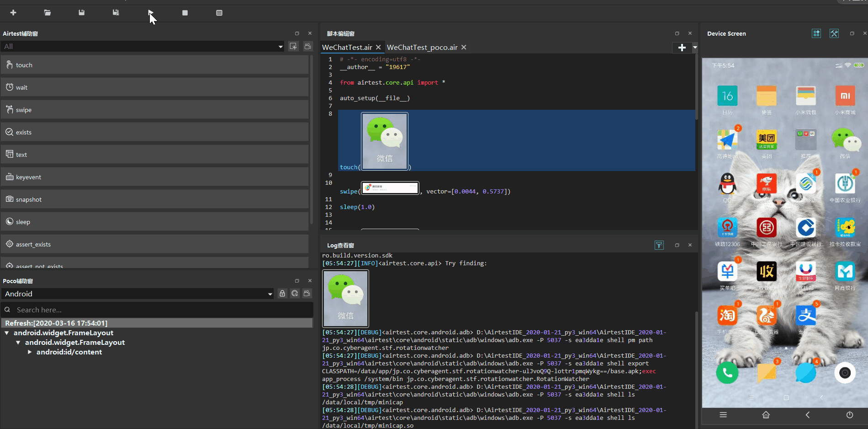Open a script with the folder icon
Image resolution: width=868 pixels, height=429 pixels.
point(48,13)
